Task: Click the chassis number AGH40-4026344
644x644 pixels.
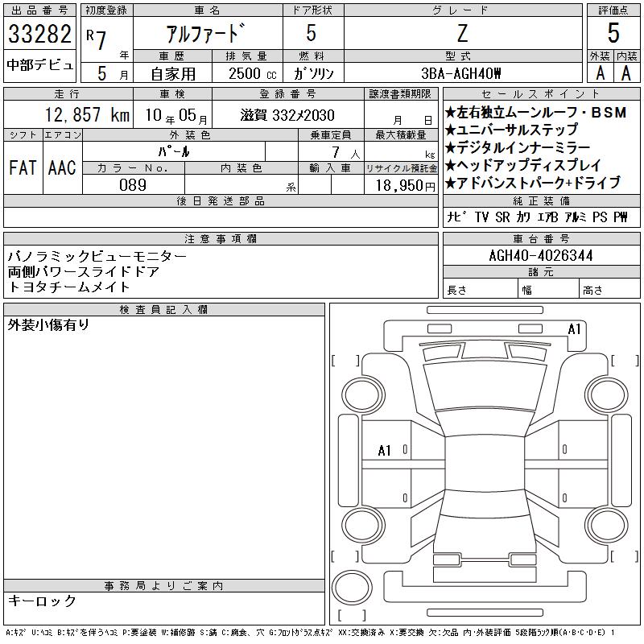Action: tap(541, 255)
